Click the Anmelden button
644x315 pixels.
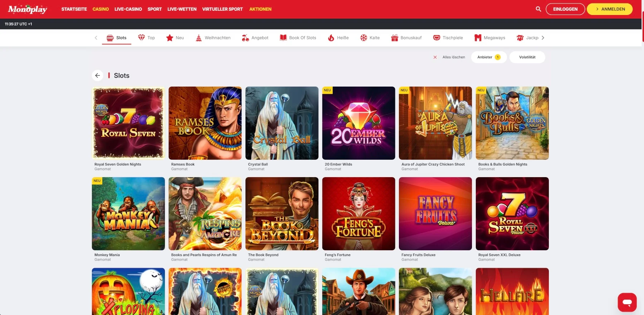610,9
